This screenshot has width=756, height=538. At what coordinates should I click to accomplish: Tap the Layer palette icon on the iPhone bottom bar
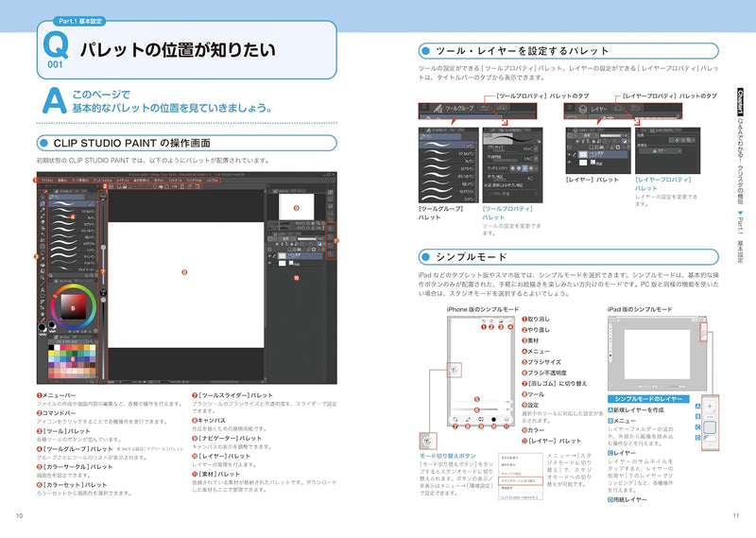[x=507, y=419]
